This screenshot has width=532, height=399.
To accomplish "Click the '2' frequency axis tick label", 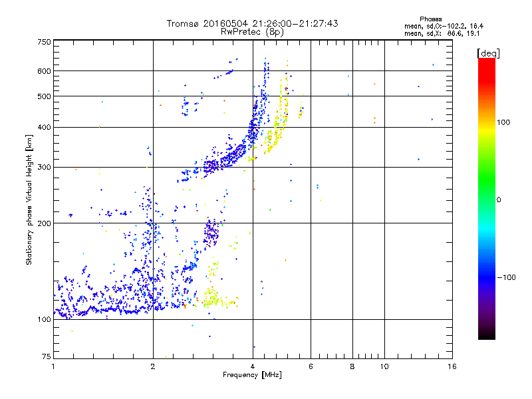I will 153,366.
